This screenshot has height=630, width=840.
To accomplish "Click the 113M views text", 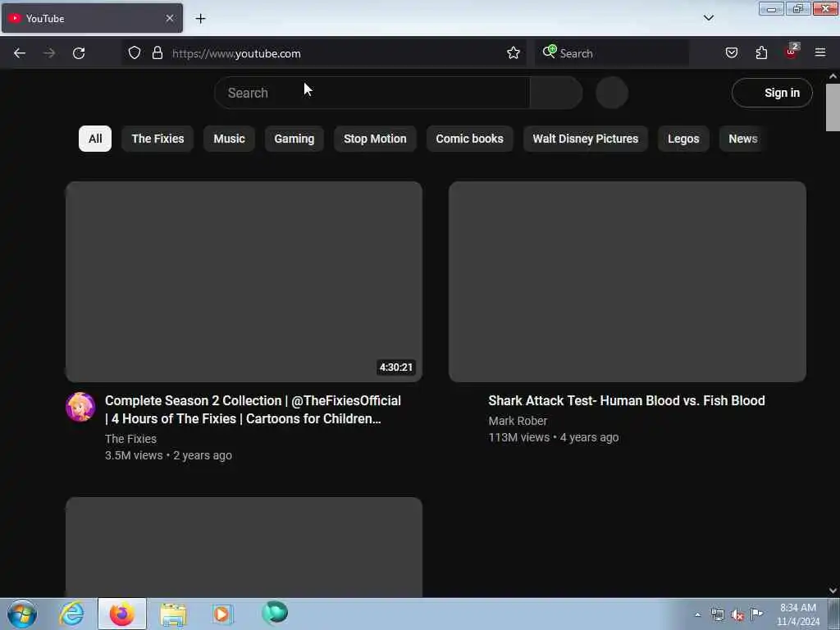I will pos(519,438).
